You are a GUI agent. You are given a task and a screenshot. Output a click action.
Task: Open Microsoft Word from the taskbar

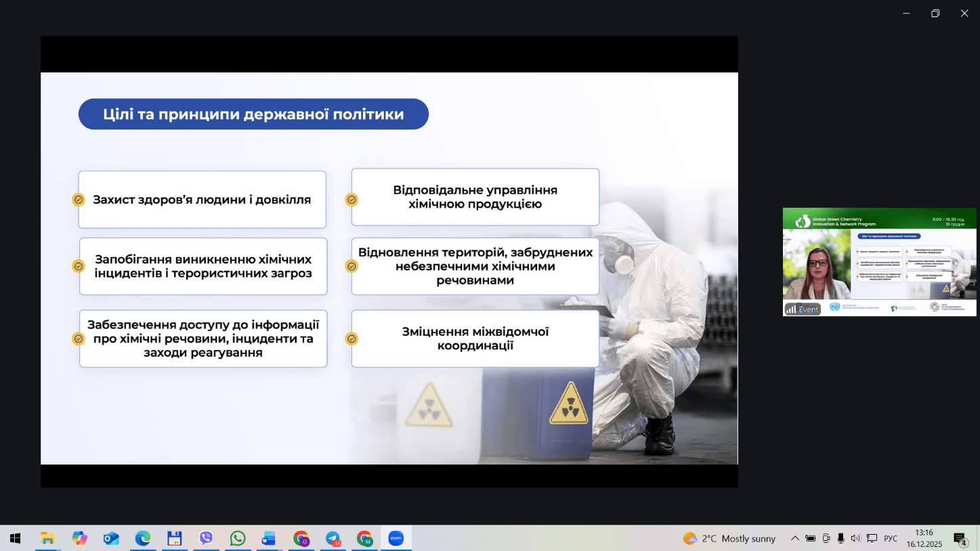click(269, 539)
